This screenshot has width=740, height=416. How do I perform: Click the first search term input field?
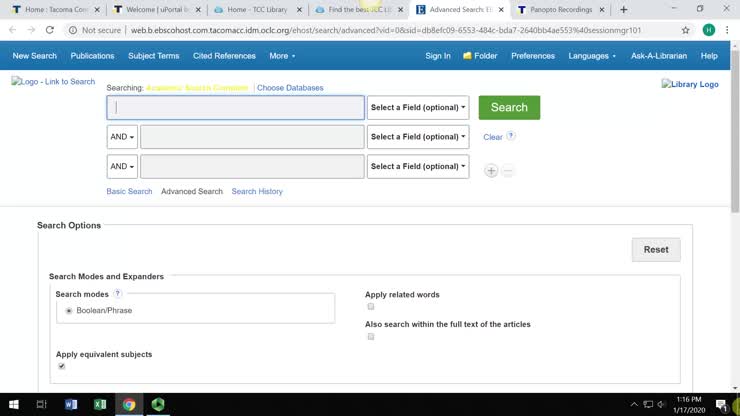click(236, 108)
